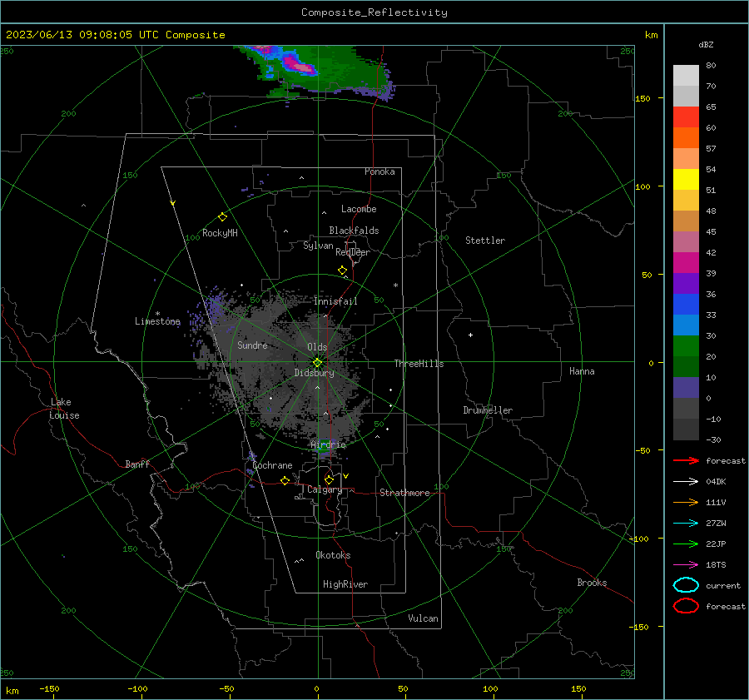This screenshot has width=749, height=700.
Task: Click the Drumheller city label
Action: 488,410
